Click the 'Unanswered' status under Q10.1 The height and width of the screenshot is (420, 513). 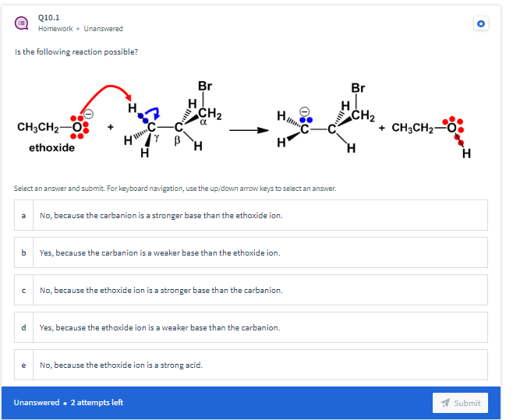click(104, 29)
